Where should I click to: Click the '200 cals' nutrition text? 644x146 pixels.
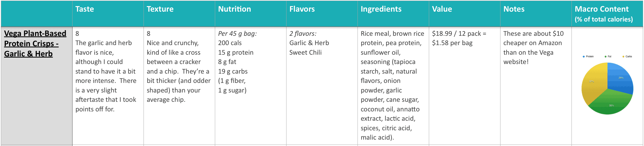tap(230, 43)
